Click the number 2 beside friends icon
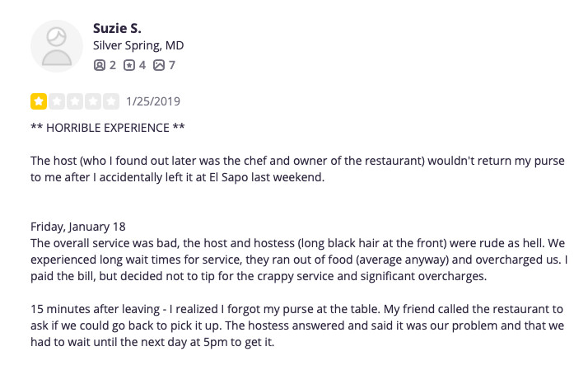This screenshot has height=370, width=588. [x=112, y=64]
